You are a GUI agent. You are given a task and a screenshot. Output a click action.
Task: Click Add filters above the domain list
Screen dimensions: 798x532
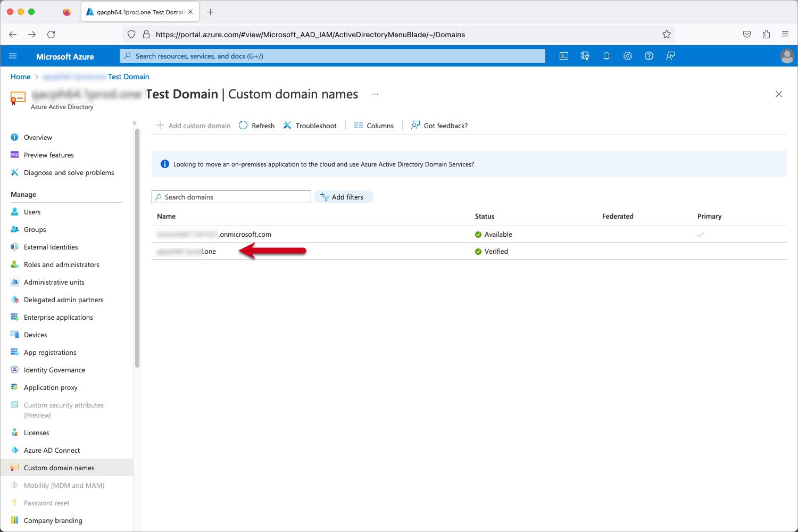(x=344, y=197)
